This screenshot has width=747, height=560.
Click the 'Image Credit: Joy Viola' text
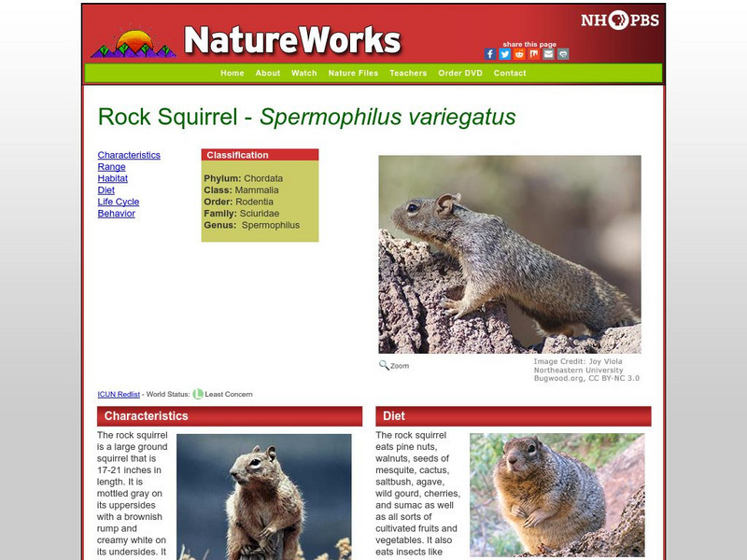tap(578, 361)
